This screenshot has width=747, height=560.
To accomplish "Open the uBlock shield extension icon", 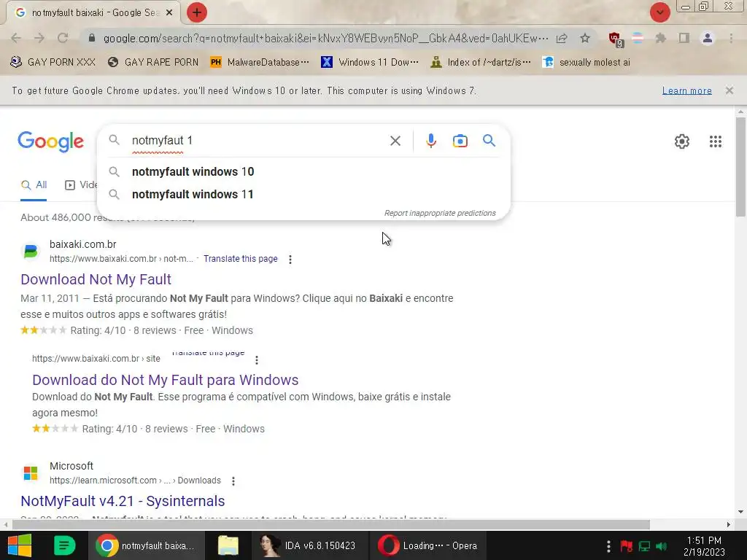I will (615, 39).
